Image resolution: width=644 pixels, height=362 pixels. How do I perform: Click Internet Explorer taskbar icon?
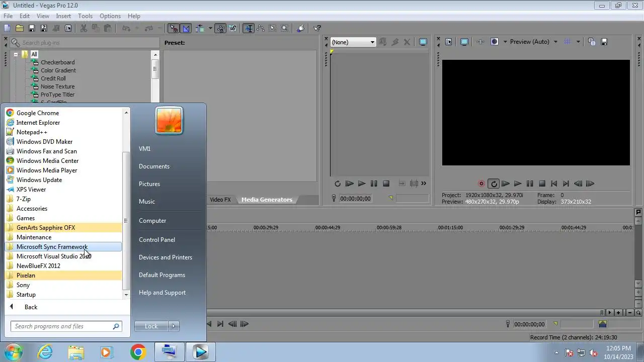coord(45,352)
